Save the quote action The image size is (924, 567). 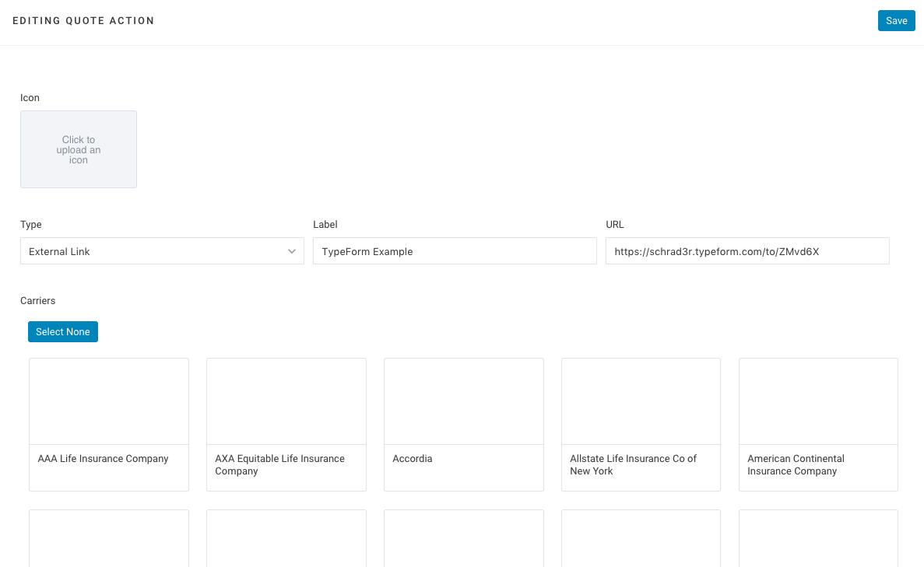point(896,20)
